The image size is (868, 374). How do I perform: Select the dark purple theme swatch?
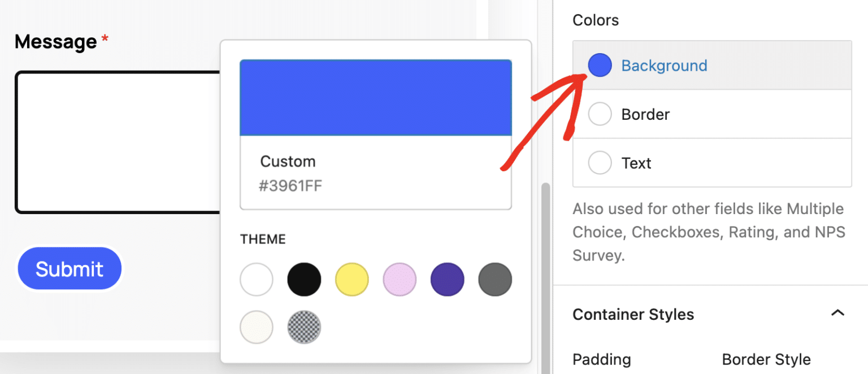pos(447,279)
